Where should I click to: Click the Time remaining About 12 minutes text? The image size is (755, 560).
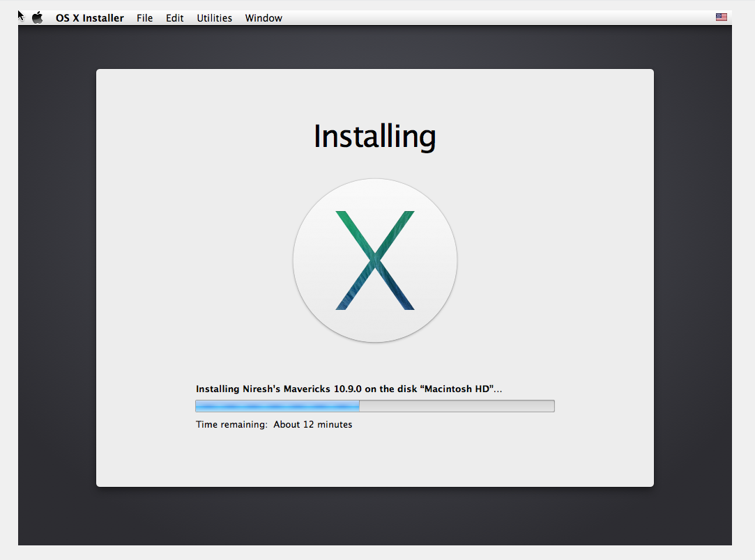[x=274, y=424]
